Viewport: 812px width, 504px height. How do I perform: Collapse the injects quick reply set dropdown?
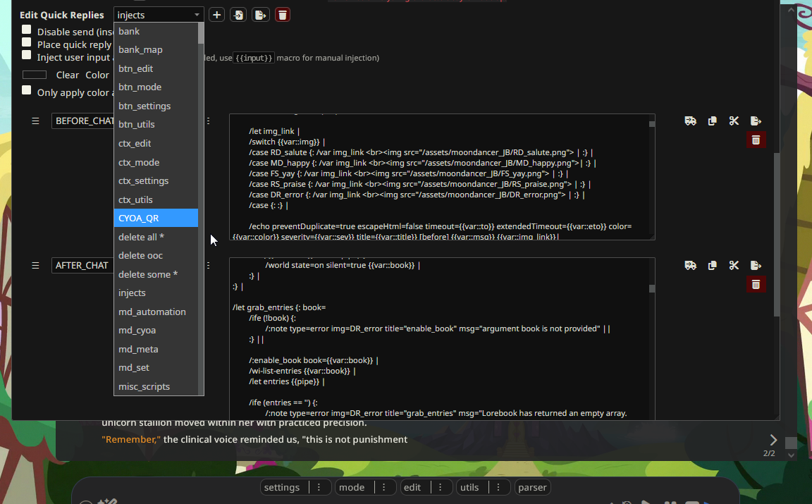pos(159,15)
